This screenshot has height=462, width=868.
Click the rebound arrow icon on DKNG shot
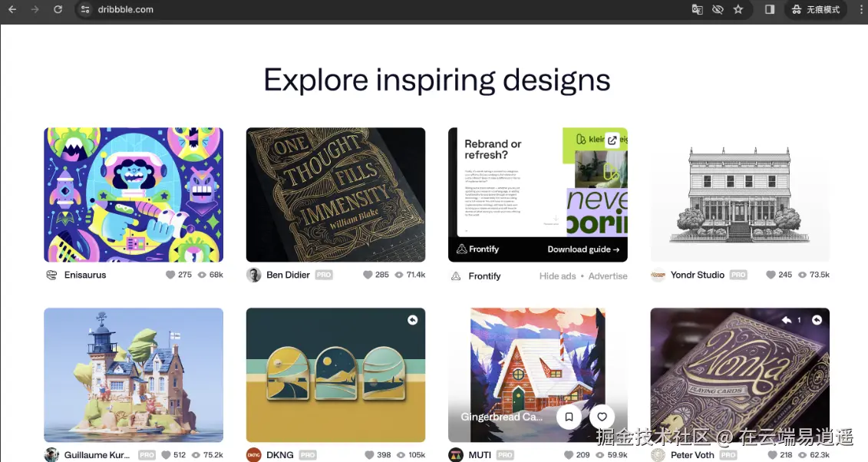[x=412, y=320]
